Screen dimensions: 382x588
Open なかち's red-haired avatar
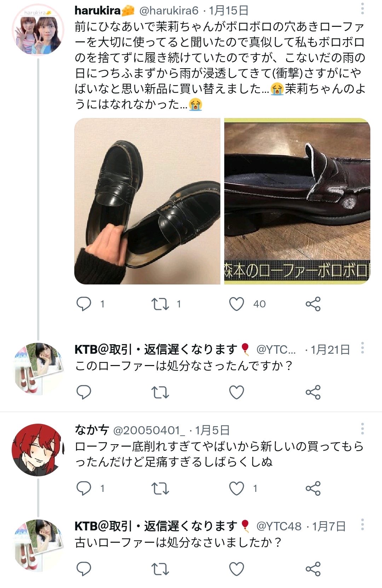(x=37, y=450)
